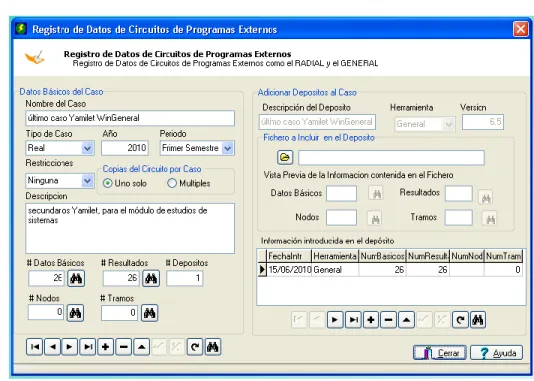Click 15/06/2010 cell in deposit grid
This screenshot has height=381, width=534.
coord(289,270)
